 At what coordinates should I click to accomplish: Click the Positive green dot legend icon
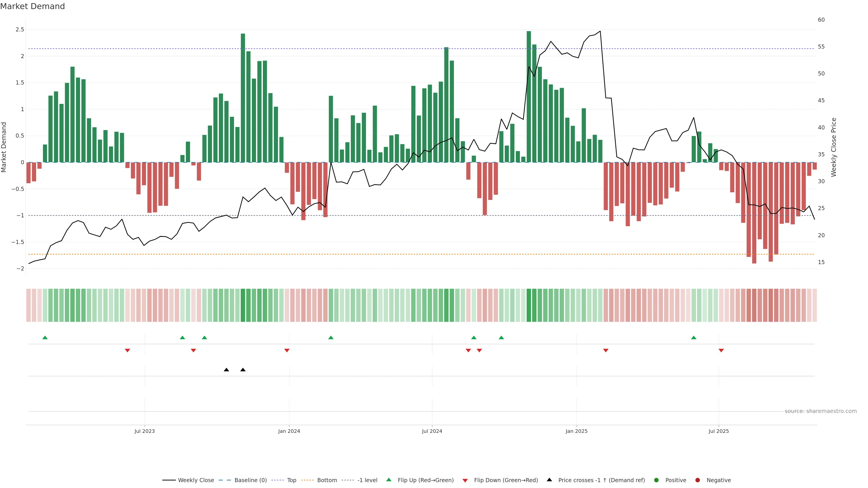(x=656, y=480)
